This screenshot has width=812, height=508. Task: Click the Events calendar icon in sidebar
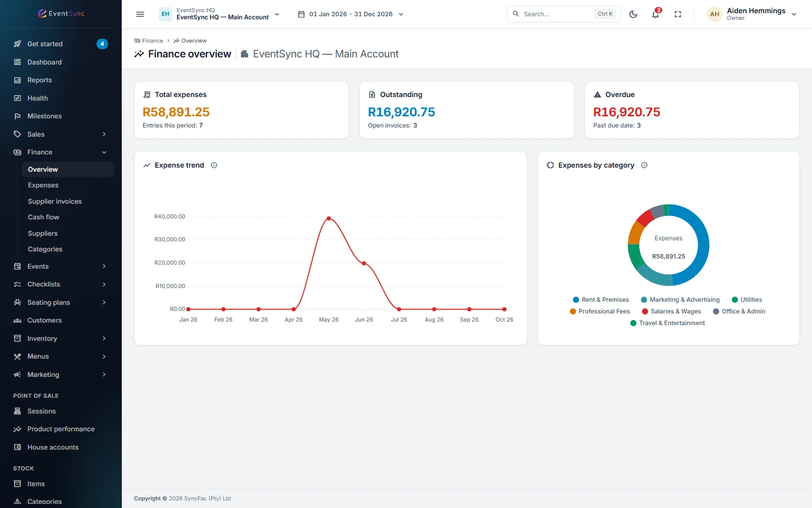17,266
